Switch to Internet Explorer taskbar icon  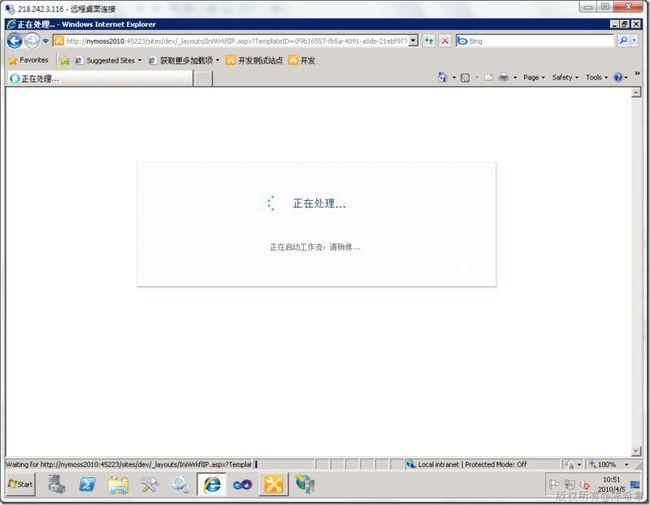212,484
